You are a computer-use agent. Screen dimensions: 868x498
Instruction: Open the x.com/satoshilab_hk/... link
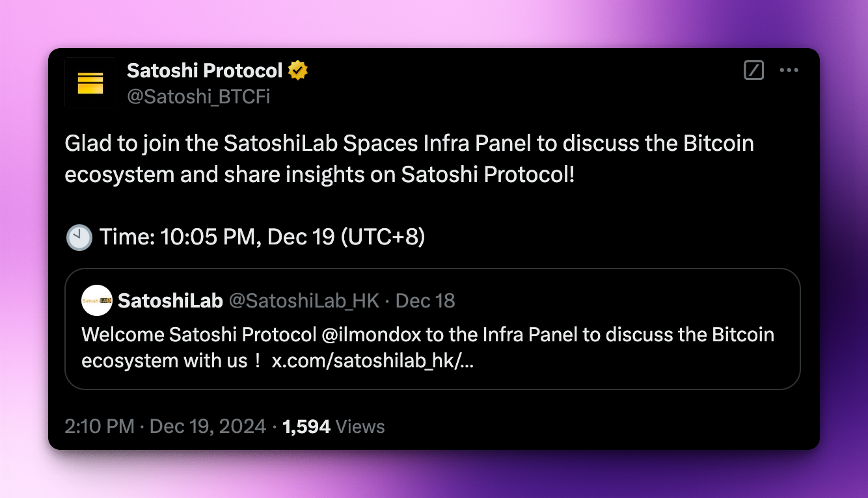[372, 361]
